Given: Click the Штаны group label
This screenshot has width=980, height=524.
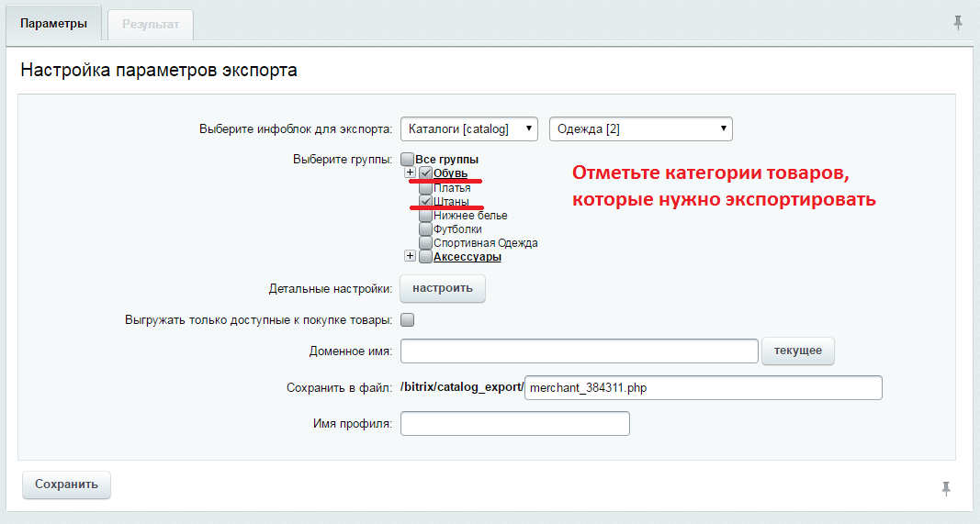Looking at the screenshot, I should pos(451,201).
